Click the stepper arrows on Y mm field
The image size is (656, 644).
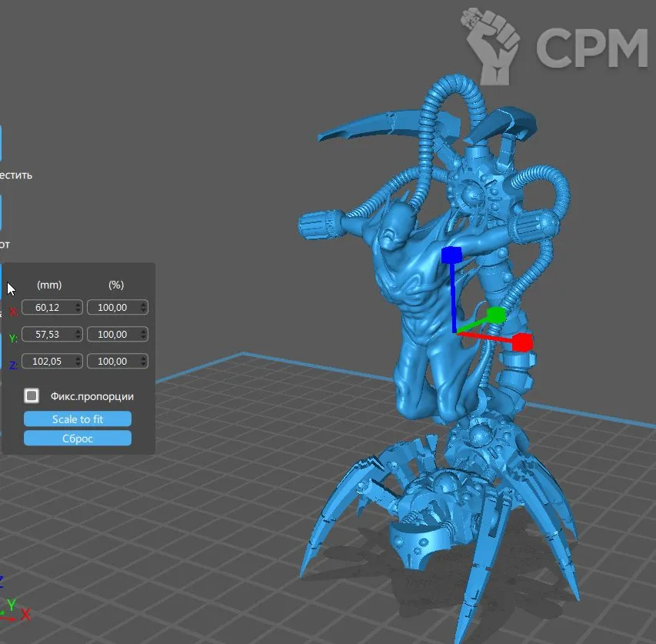pyautogui.click(x=78, y=335)
